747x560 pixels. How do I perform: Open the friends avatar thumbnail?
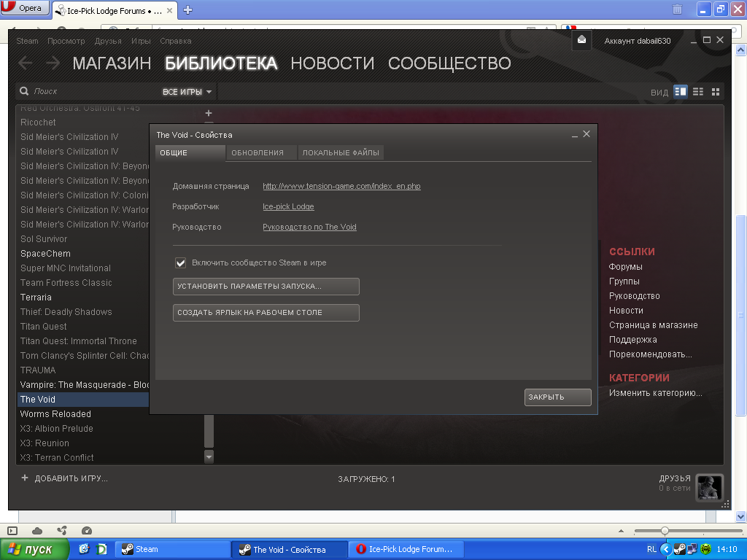coord(709,487)
